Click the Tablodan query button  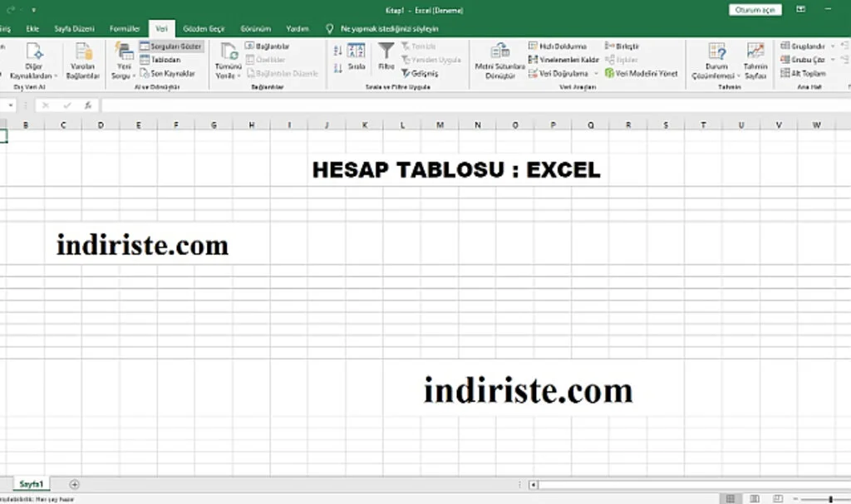pyautogui.click(x=160, y=60)
